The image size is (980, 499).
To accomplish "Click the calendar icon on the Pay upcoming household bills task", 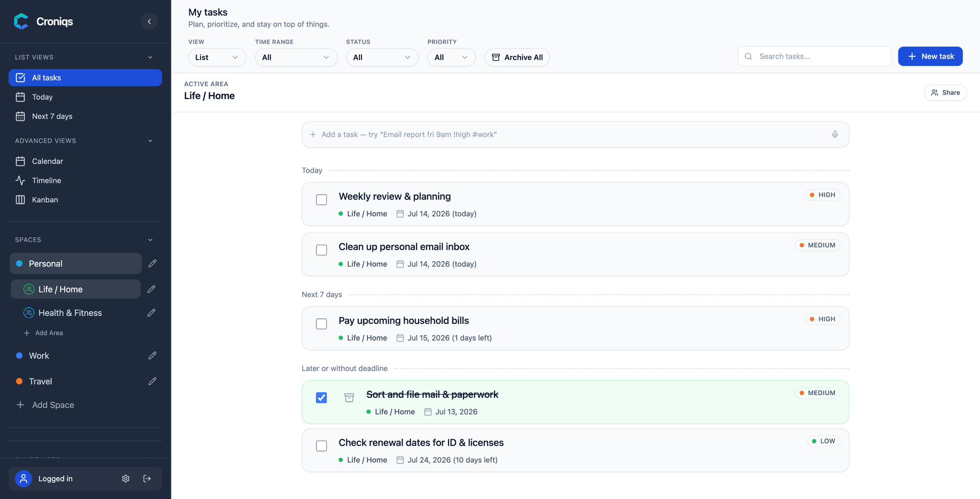I will click(400, 338).
